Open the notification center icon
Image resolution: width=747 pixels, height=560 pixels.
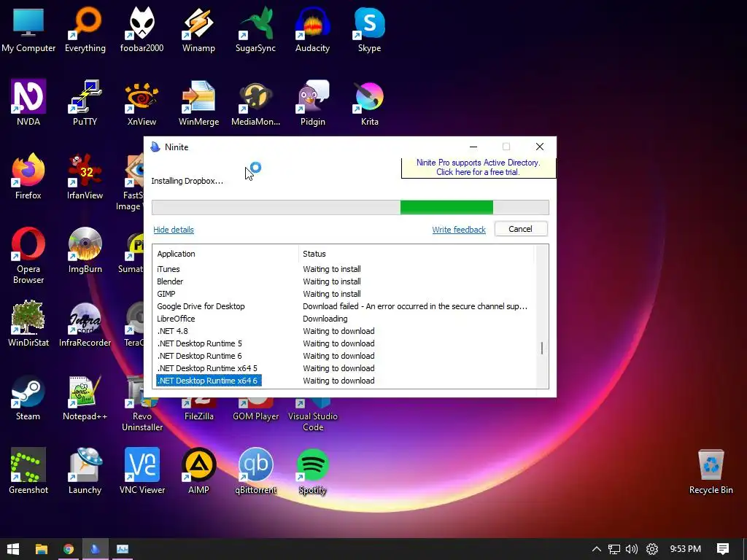(723, 549)
